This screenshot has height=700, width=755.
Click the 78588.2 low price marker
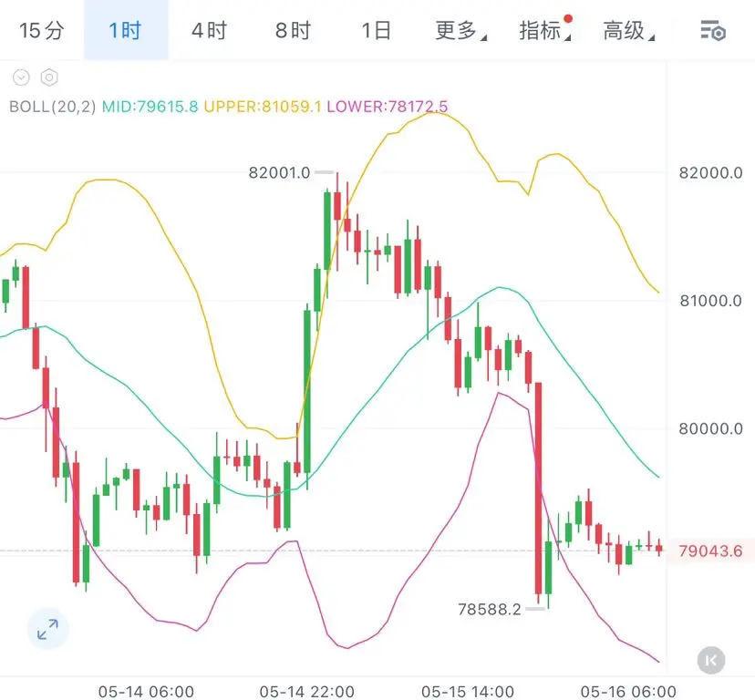(x=490, y=610)
